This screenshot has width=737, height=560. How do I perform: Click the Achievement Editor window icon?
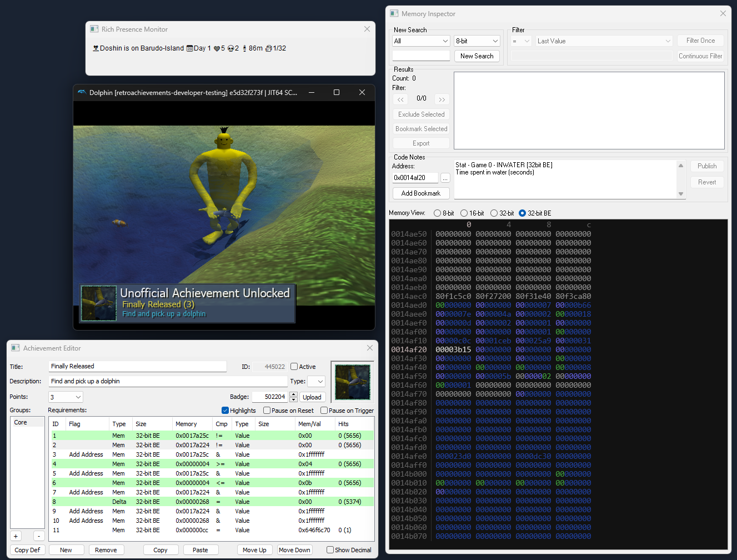tap(16, 348)
